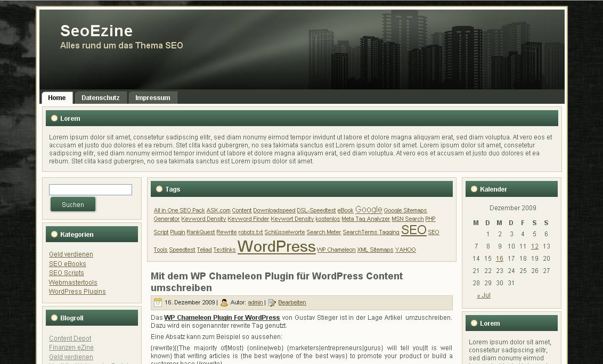Open the Home tab

pos(57,97)
